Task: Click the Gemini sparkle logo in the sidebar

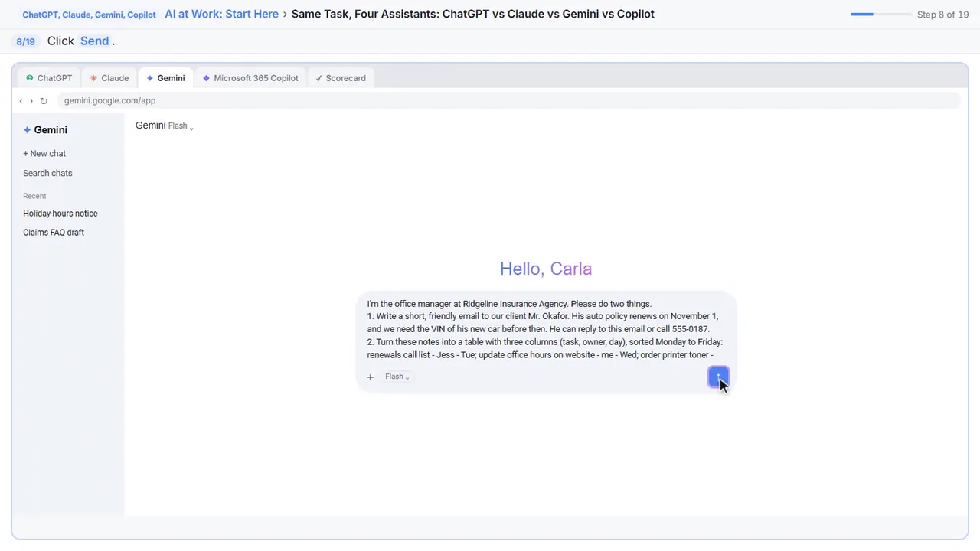Action: pyautogui.click(x=27, y=130)
